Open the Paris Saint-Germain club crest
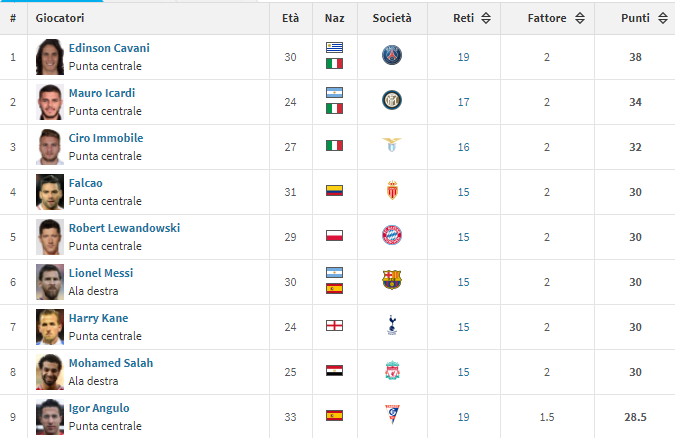The height and width of the screenshot is (438, 675). tap(392, 56)
